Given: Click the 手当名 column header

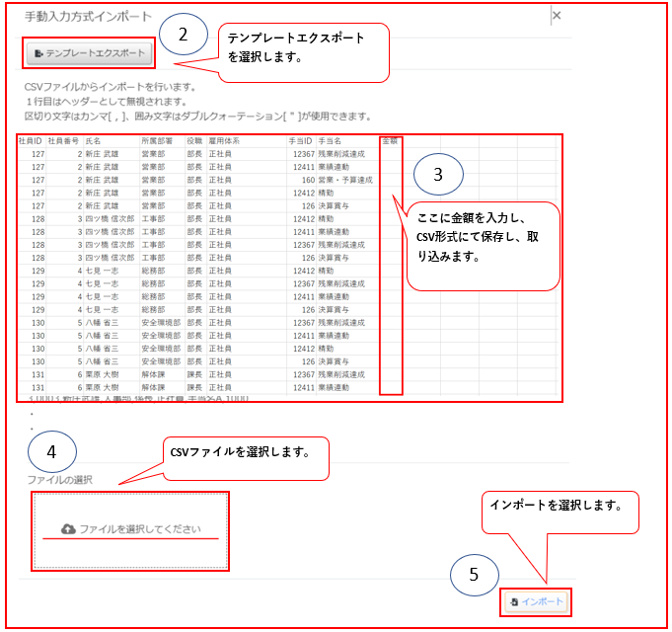Looking at the screenshot, I should (x=330, y=141).
